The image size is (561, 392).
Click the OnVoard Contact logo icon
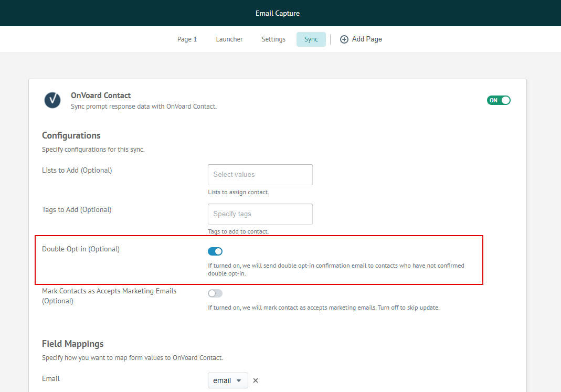coord(52,100)
